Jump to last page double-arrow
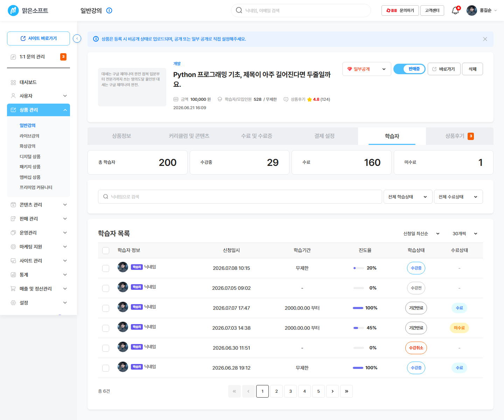The height and width of the screenshot is (420, 504). (346, 391)
